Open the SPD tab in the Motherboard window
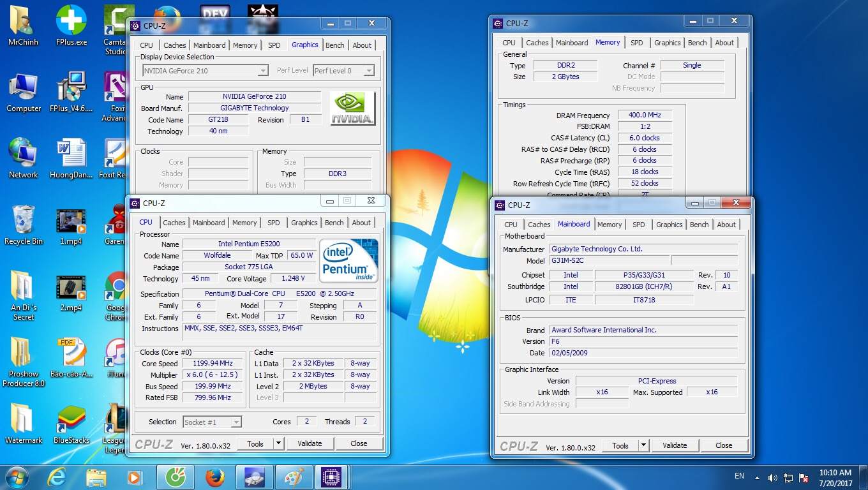This screenshot has height=490, width=868. (x=638, y=225)
